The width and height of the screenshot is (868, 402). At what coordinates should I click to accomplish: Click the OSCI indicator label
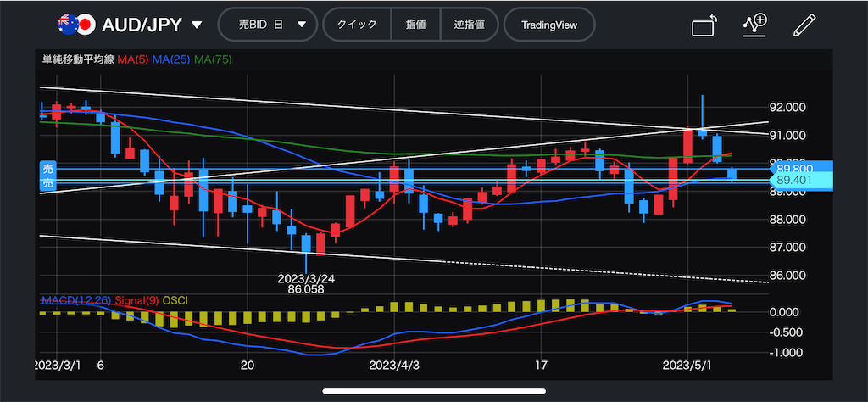click(175, 301)
